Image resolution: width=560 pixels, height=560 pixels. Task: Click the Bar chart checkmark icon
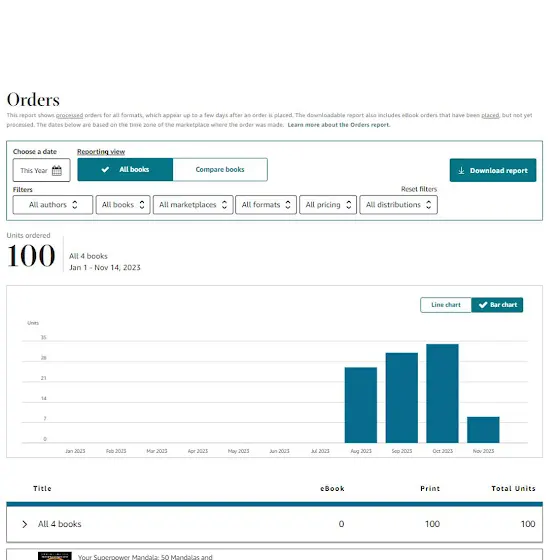(483, 305)
